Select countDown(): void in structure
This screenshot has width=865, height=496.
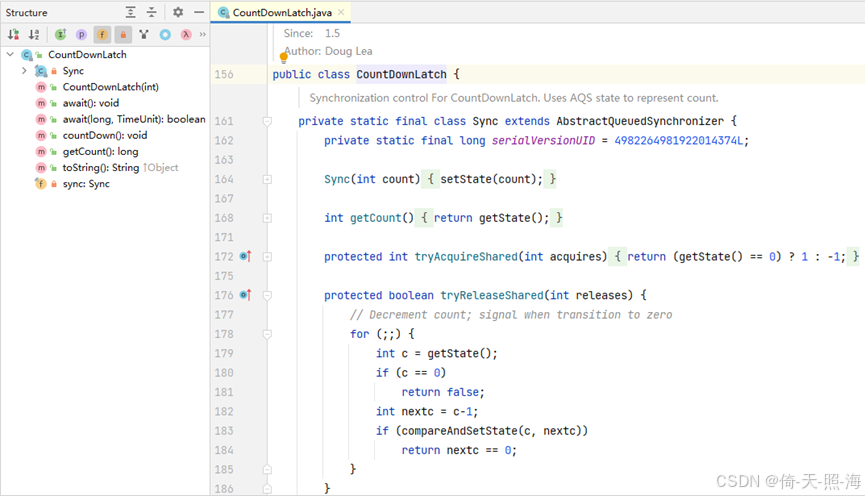click(105, 135)
